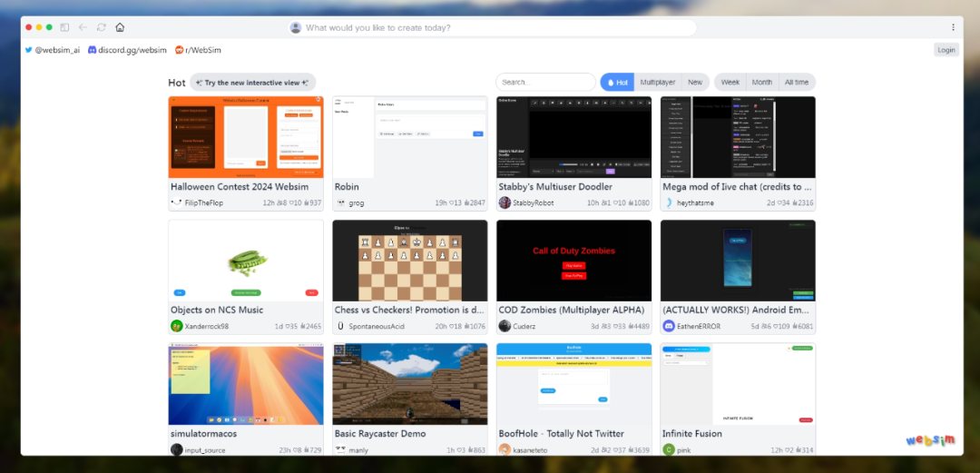Click the user avatar icon in address bar
This screenshot has width=980, height=473.
296,27
